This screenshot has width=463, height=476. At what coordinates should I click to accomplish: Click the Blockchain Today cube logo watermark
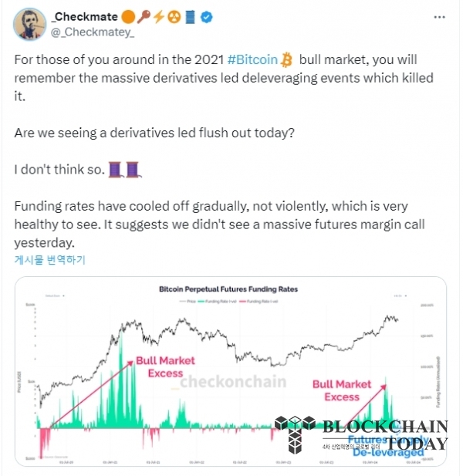click(x=295, y=434)
